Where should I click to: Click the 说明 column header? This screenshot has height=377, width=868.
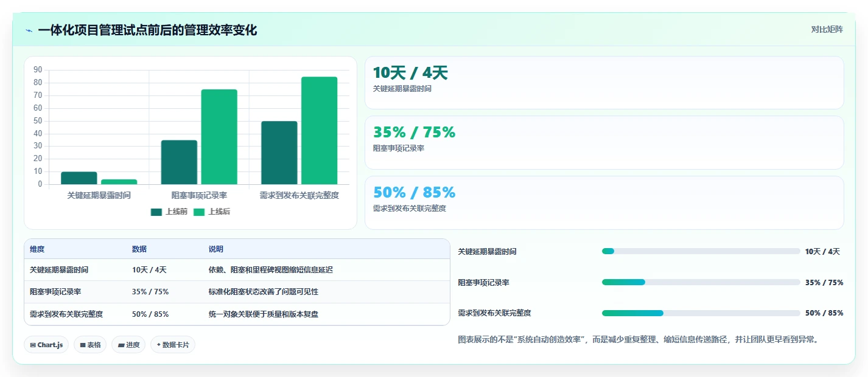(x=216, y=249)
